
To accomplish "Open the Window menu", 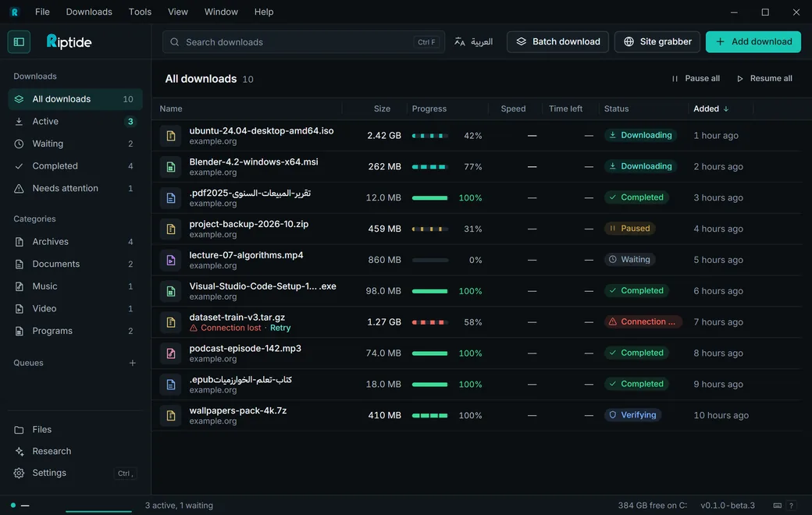I will point(221,12).
